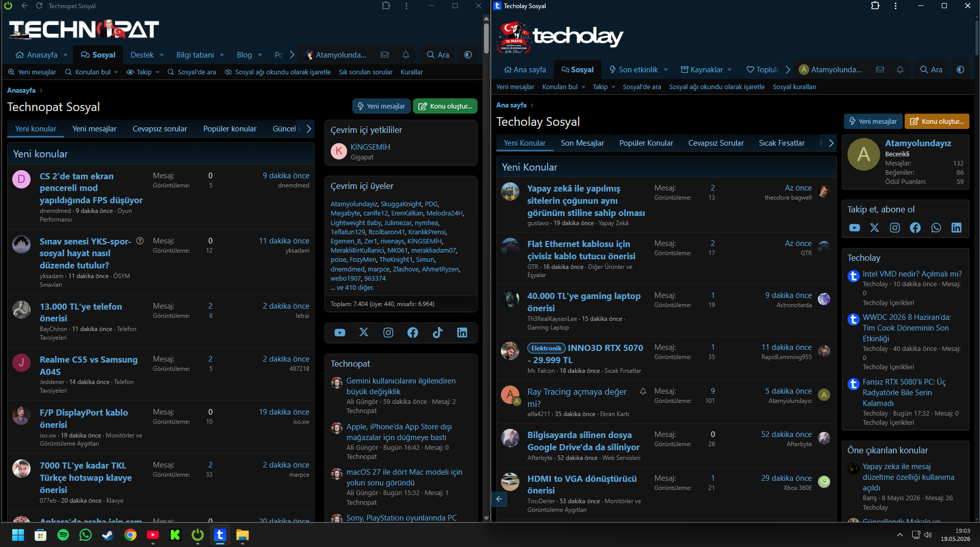Select Yeni mesajlar tab in Technopat
Screen dimensions: 980x547
[x=94, y=129]
